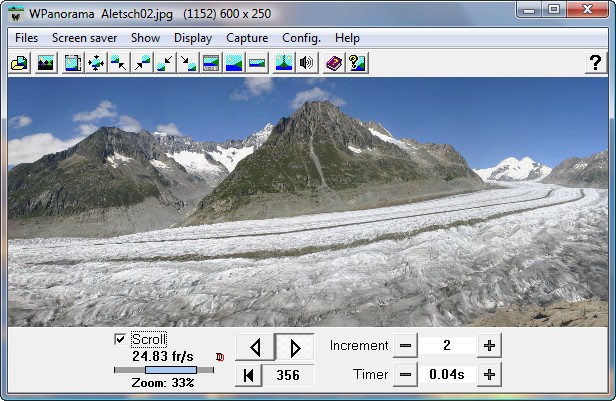The width and height of the screenshot is (616, 401).
Task: Open the purple help book icon
Action: point(334,63)
